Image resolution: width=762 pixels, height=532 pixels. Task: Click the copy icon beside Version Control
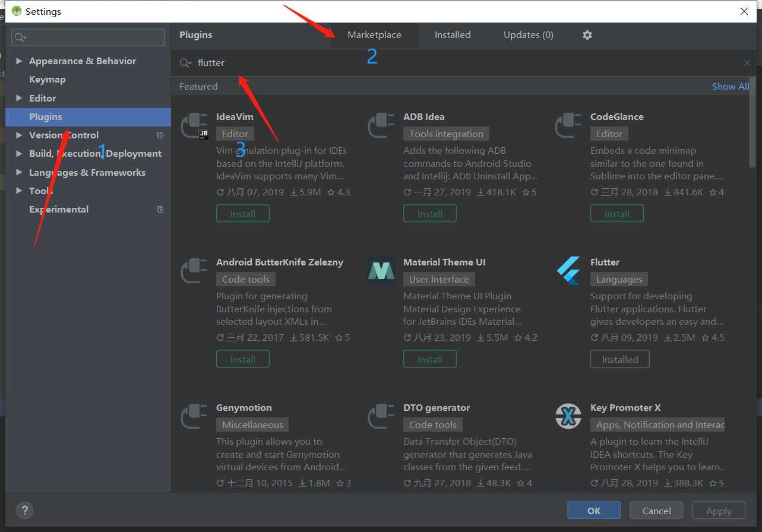pyautogui.click(x=160, y=135)
